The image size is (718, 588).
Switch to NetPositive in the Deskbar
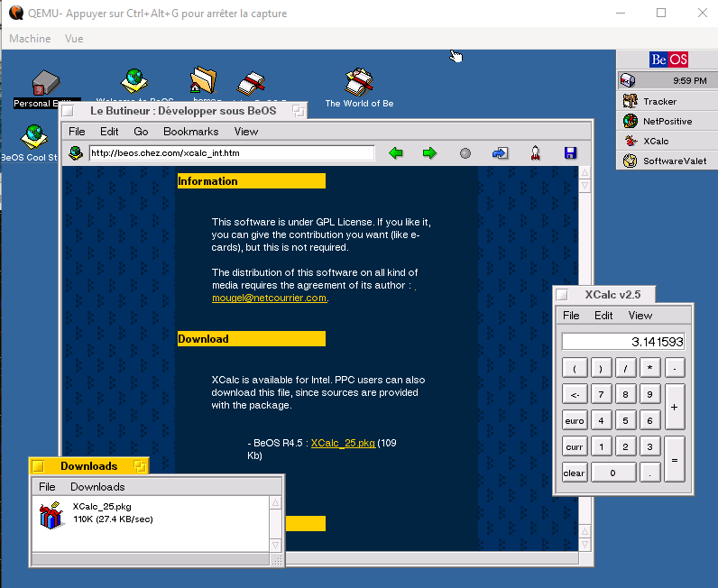667,122
